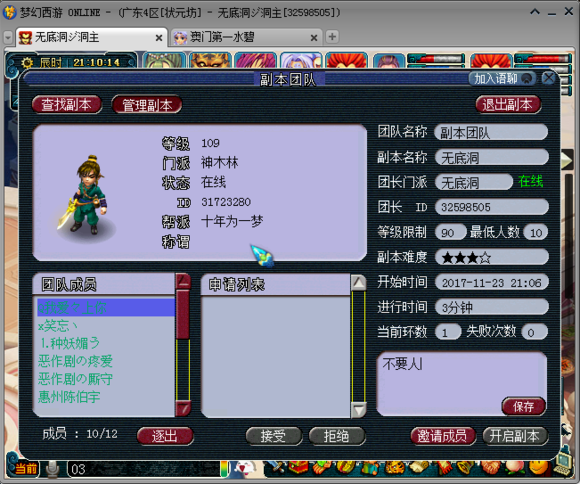This screenshot has width=580, height=484.
Task: Select the 无底洞ジ洞主 tab
Action: pyautogui.click(x=91, y=37)
